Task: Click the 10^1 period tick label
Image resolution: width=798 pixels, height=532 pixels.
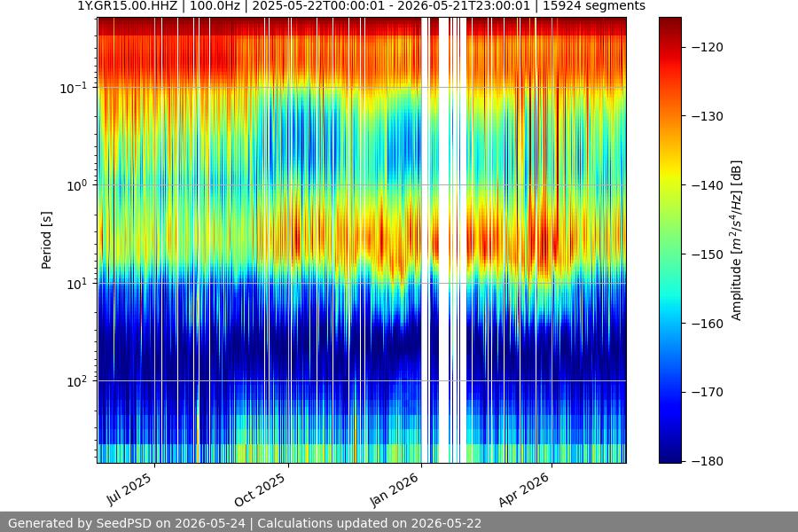Action: click(77, 284)
